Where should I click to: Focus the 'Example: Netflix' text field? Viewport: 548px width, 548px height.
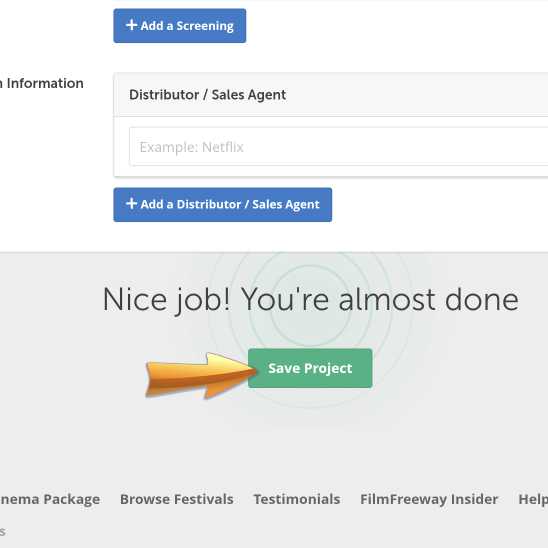338,147
